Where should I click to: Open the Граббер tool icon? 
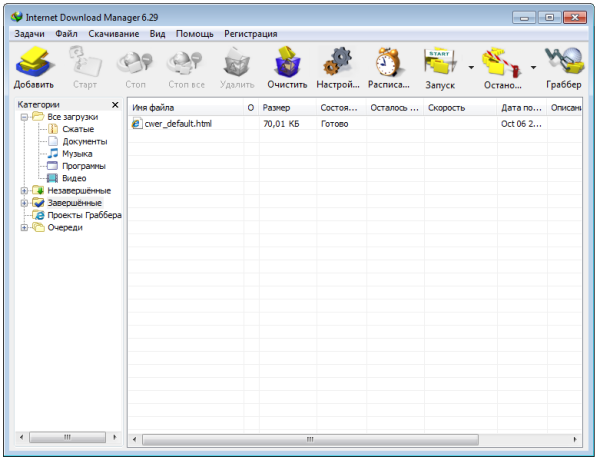[564, 61]
